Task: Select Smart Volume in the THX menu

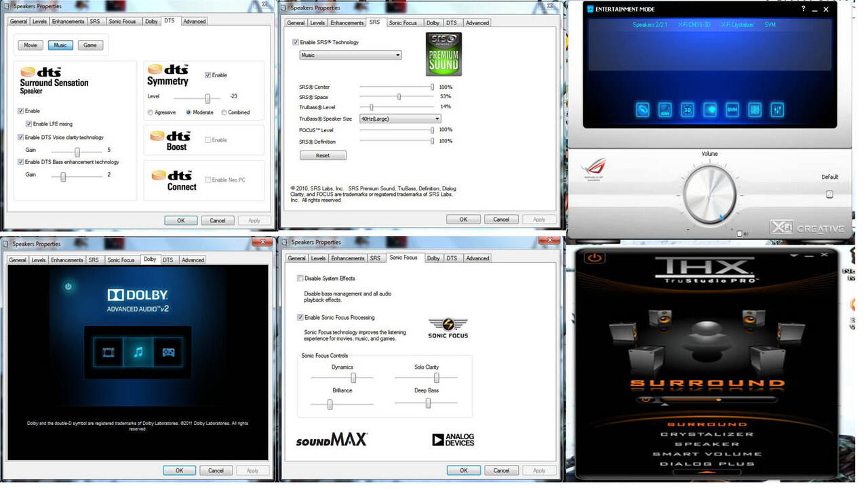Action: point(707,454)
